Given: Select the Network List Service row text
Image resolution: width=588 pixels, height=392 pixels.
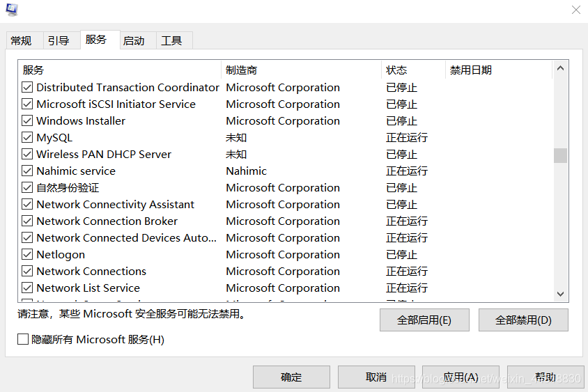Looking at the screenshot, I should (88, 288).
